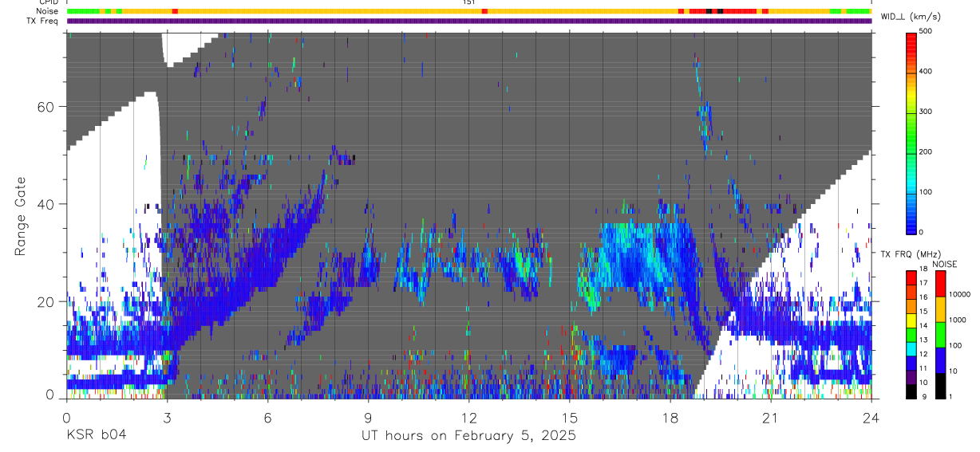Screen dimensions: 980x452
Task: Select the 21 tick on UT hours axis
Action: (x=771, y=417)
